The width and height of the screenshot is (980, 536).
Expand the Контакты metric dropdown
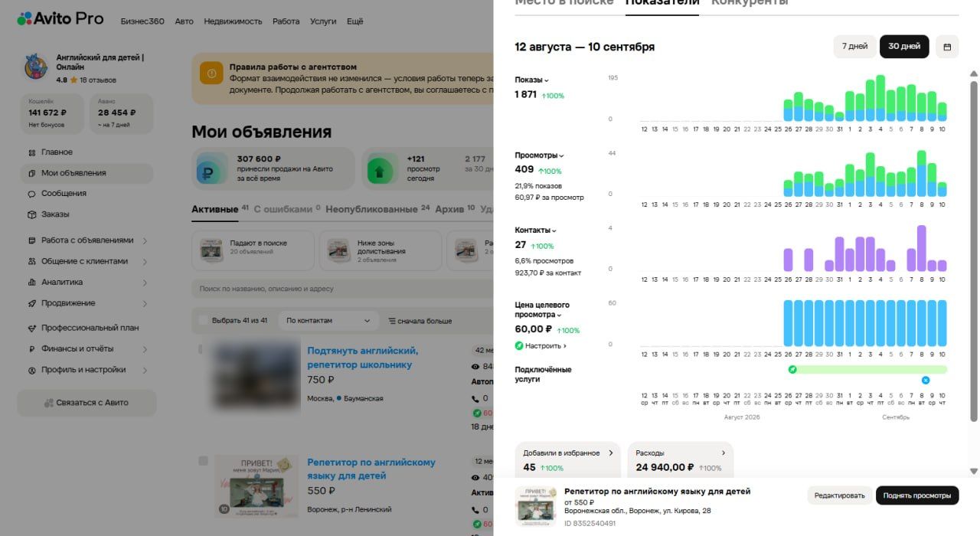[536, 230]
